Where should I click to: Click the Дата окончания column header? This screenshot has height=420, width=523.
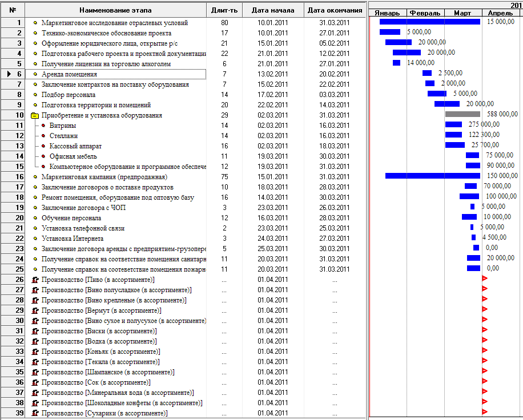(335, 10)
